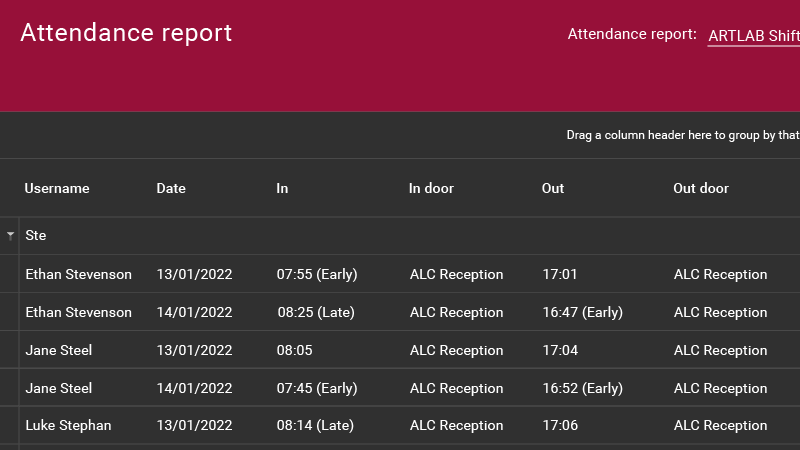Click the filter row funnel icon
Viewport: 800px width, 450px height.
(10, 236)
